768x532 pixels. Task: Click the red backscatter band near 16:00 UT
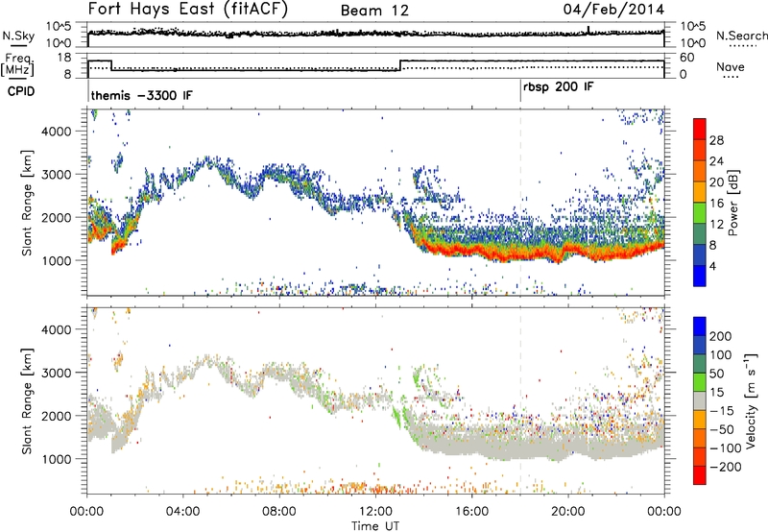471,253
